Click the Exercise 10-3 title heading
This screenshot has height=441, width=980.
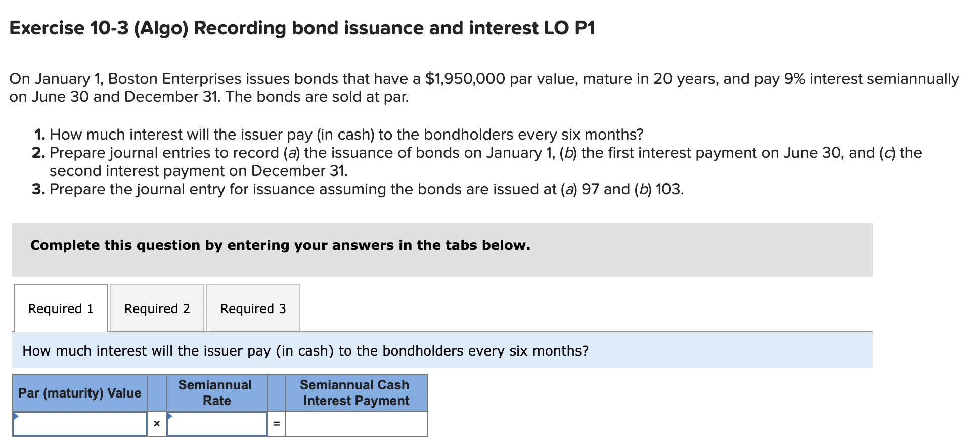click(x=302, y=28)
